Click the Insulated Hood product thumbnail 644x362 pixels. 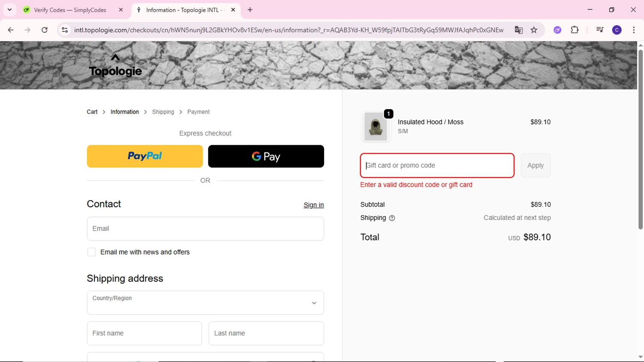pyautogui.click(x=376, y=127)
